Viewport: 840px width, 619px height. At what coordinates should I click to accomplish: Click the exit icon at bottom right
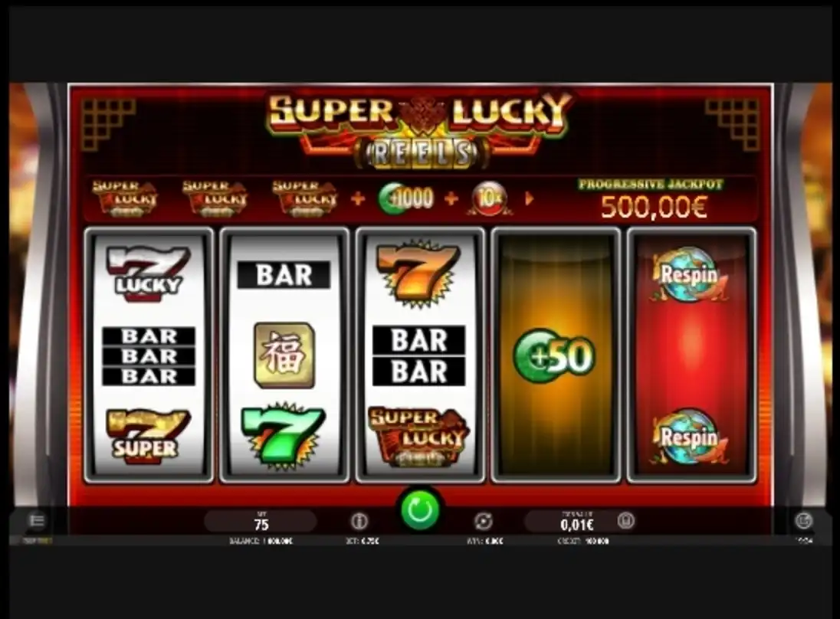pos(803,520)
